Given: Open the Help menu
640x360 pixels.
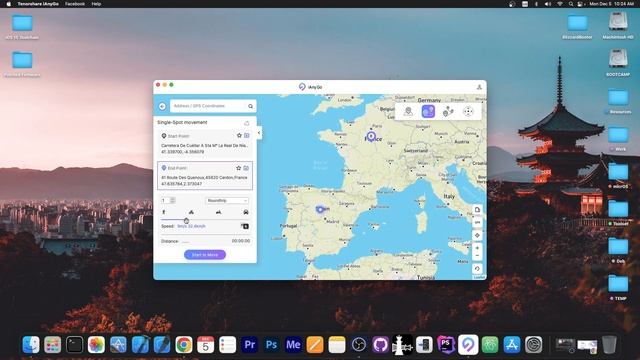Looking at the screenshot, I should click(x=96, y=4).
